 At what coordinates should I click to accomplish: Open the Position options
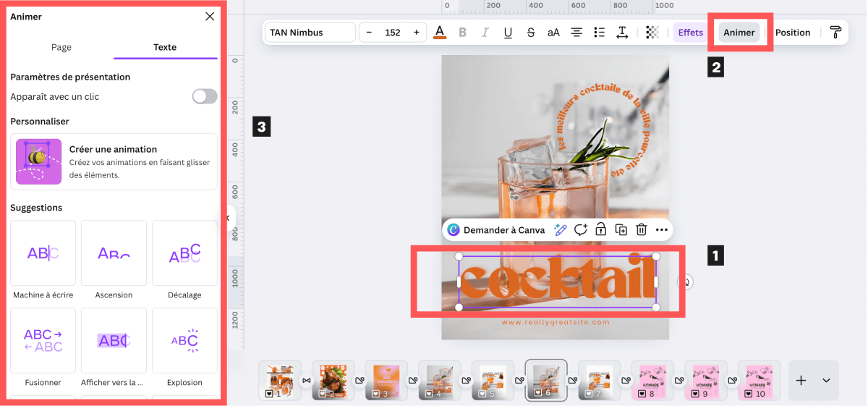[x=793, y=33]
